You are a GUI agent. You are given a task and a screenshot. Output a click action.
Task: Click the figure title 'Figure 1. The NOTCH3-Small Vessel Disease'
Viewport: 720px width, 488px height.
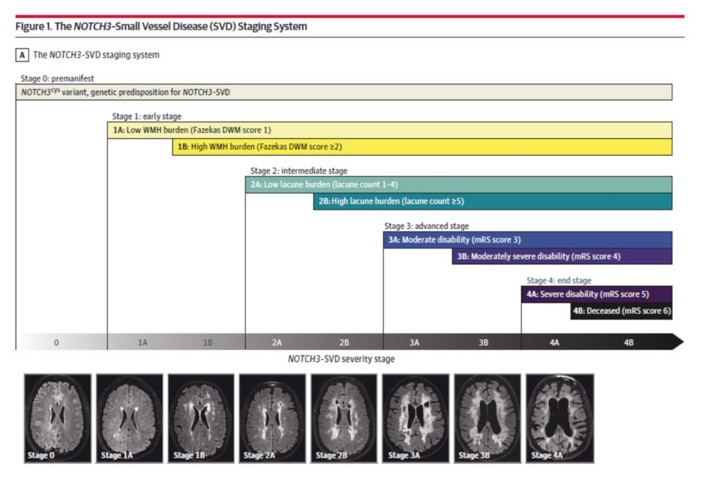point(161,27)
